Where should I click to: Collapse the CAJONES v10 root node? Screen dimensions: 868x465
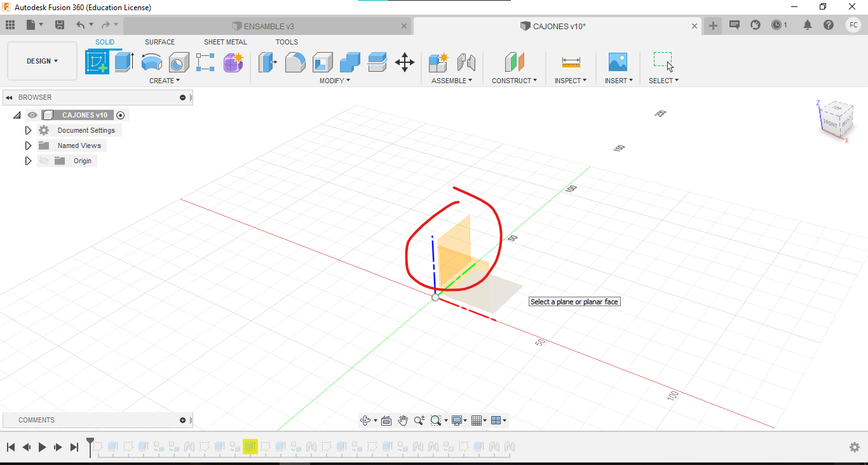(x=17, y=115)
